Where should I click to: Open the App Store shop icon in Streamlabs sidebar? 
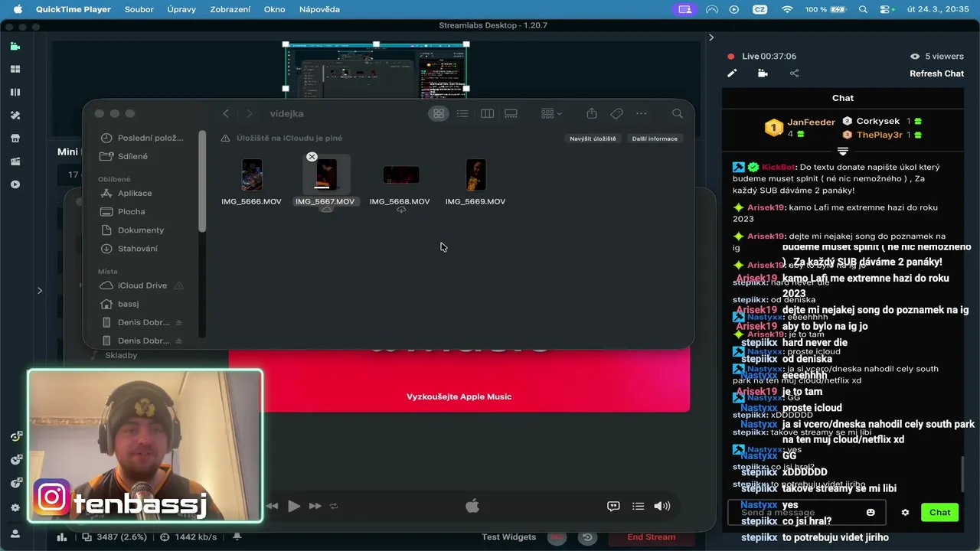pos(15,139)
